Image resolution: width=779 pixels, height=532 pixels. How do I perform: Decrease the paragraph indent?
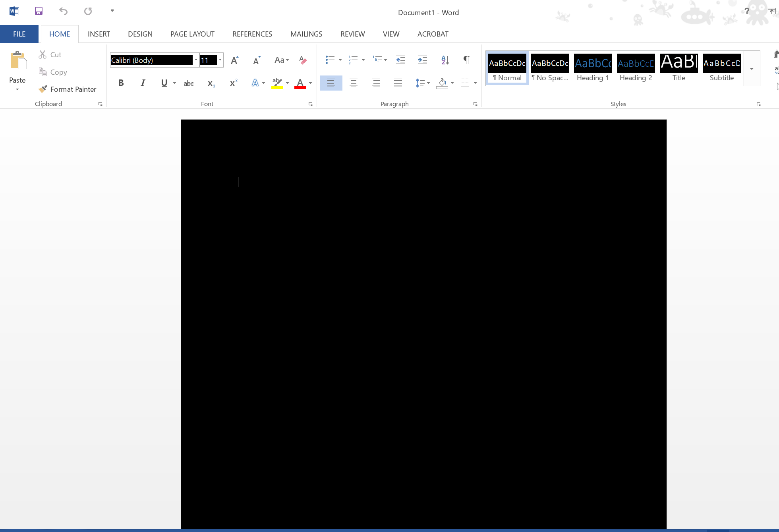[400, 60]
